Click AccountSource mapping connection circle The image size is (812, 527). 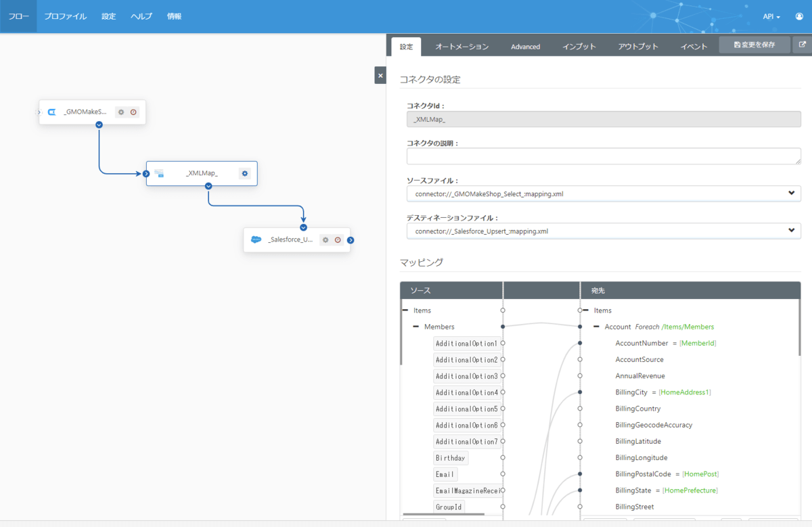pos(580,360)
